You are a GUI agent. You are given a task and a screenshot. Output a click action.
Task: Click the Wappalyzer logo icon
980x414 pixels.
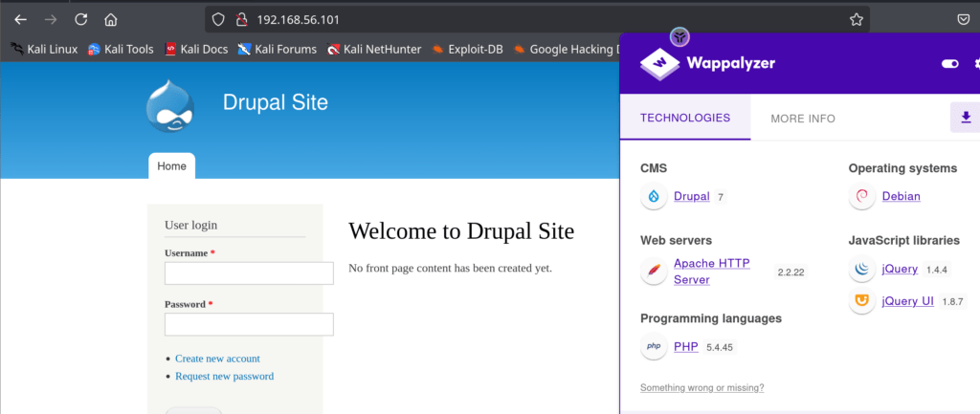(660, 64)
